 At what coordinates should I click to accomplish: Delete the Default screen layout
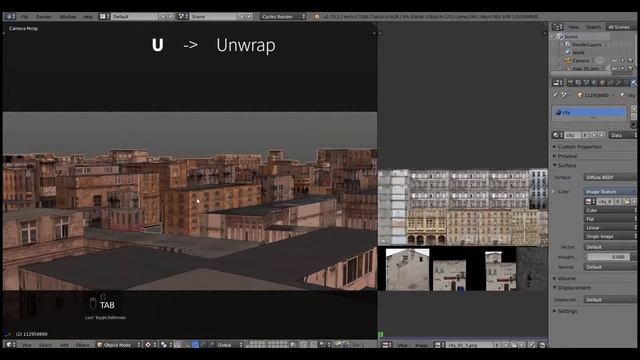tap(171, 17)
